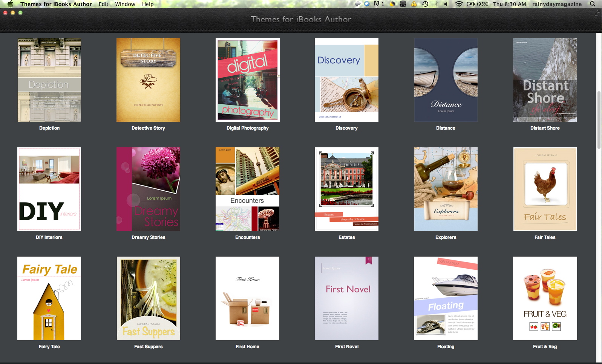Select the Estates theme cover

point(346,189)
